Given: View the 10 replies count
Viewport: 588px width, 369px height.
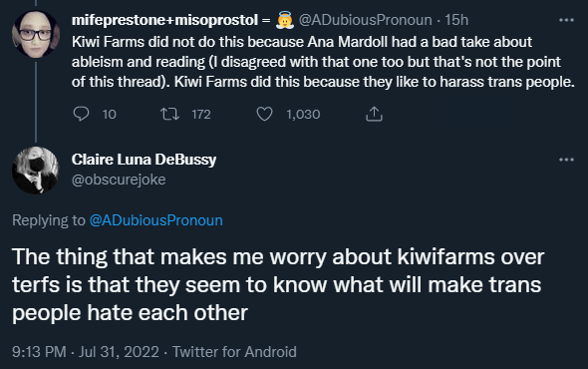Looking at the screenshot, I should coord(109,114).
